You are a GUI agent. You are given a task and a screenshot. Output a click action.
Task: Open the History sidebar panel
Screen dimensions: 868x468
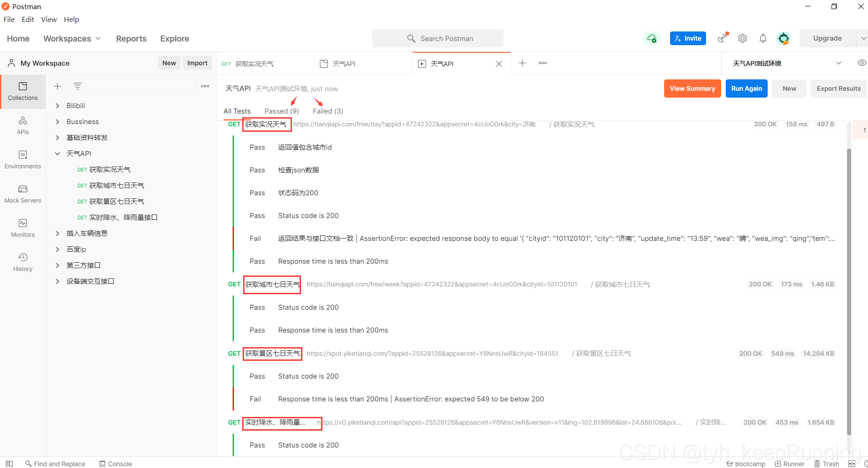[23, 263]
